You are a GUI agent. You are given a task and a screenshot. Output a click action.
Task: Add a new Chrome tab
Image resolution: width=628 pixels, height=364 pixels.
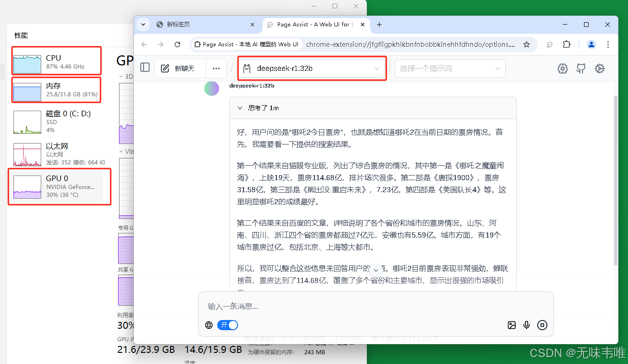379,25
